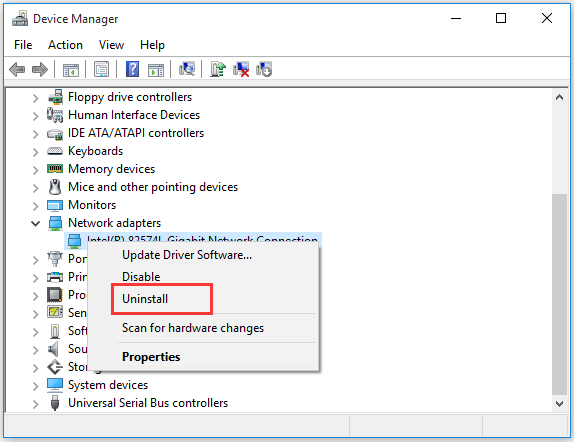Click the scrollbar down arrow
The height and width of the screenshot is (442, 574).
[559, 404]
